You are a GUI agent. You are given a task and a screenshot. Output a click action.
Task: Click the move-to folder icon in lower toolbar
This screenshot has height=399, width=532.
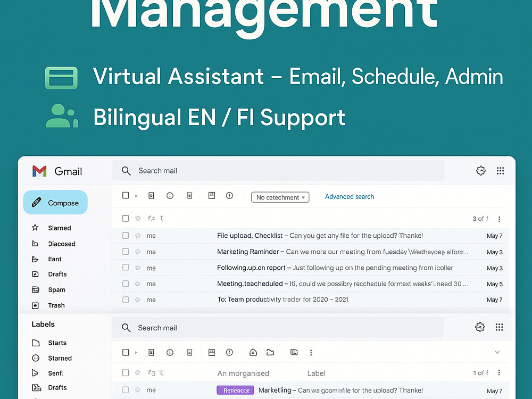point(270,353)
